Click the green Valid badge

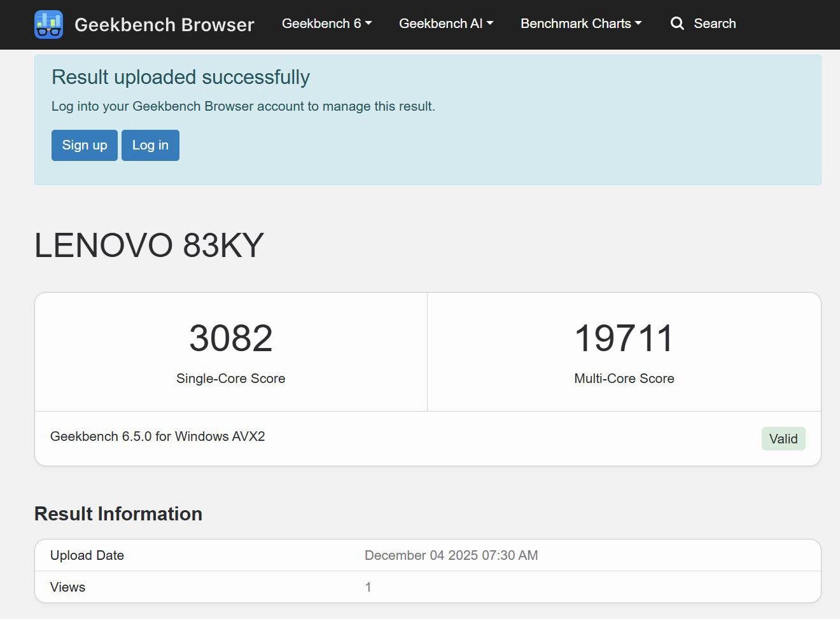click(x=783, y=439)
